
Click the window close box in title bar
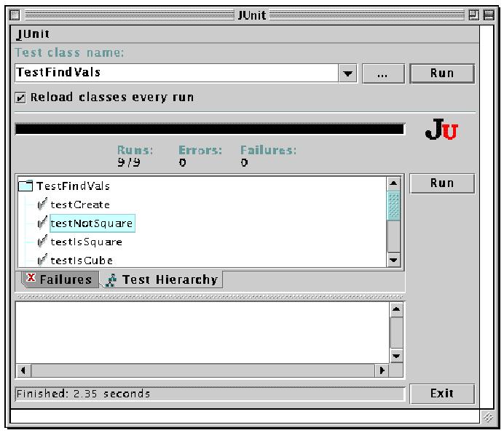tap(15, 15)
